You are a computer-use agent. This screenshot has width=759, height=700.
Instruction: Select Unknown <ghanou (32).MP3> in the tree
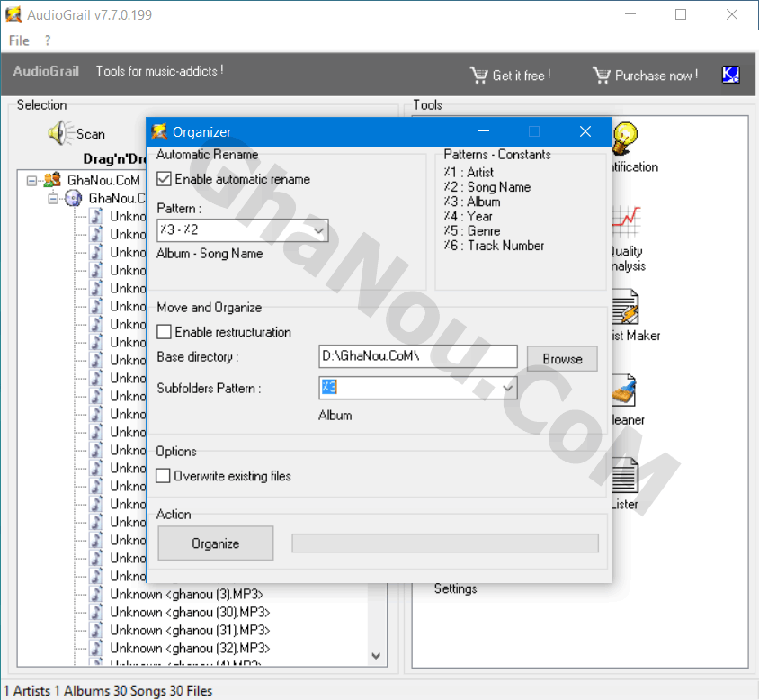[x=190, y=648]
